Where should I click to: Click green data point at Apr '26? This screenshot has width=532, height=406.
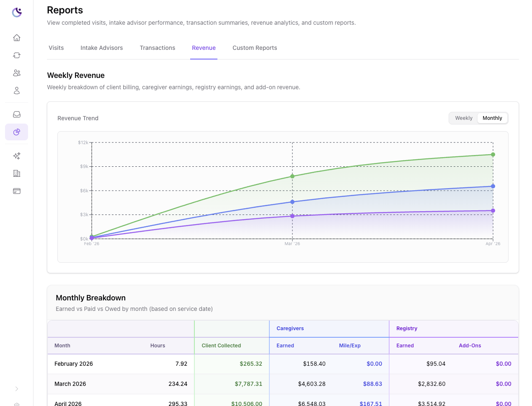click(493, 155)
